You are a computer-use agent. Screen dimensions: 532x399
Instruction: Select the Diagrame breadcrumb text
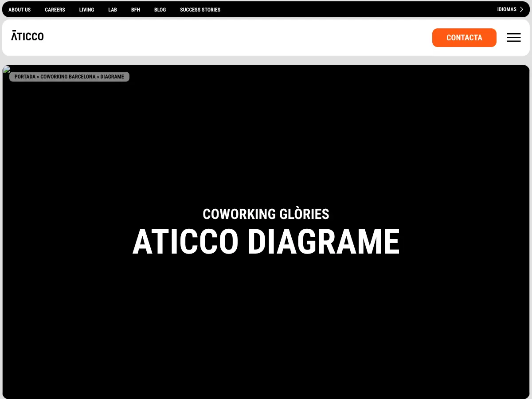112,77
